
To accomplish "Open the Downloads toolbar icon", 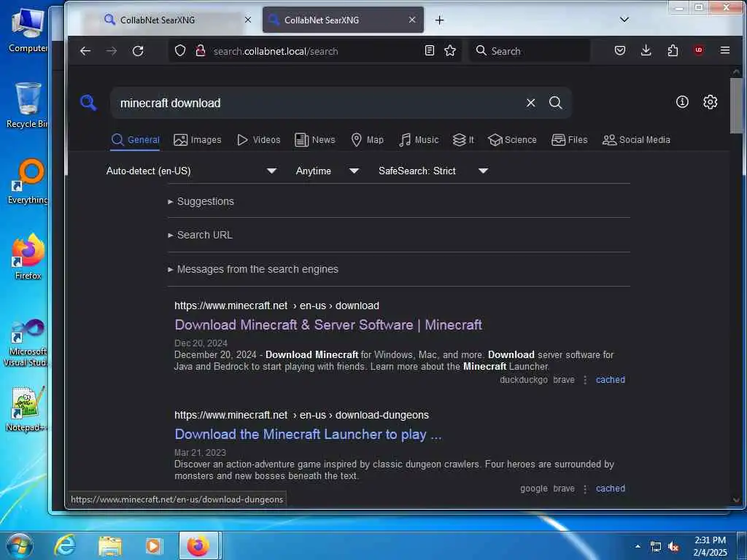I will click(x=646, y=50).
